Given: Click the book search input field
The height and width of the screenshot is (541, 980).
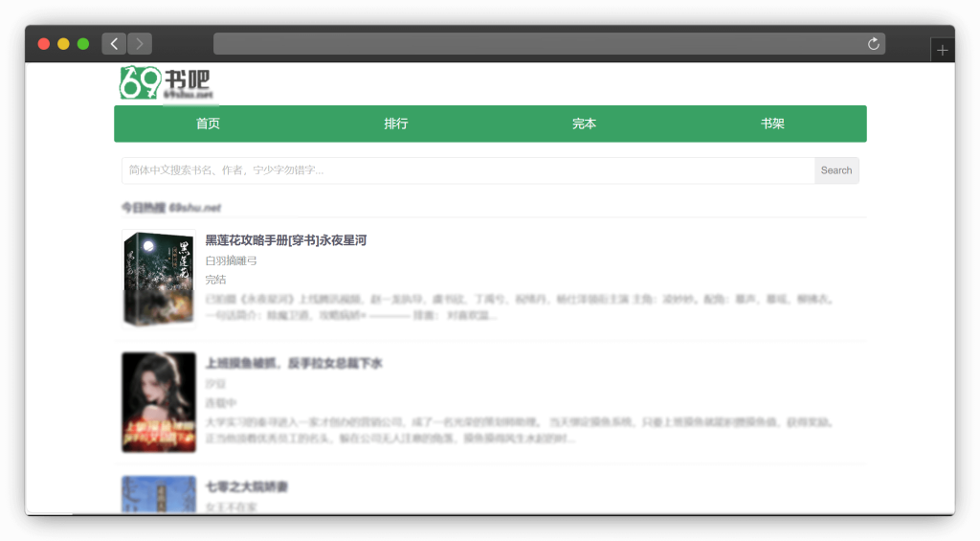Looking at the screenshot, I should (468, 170).
